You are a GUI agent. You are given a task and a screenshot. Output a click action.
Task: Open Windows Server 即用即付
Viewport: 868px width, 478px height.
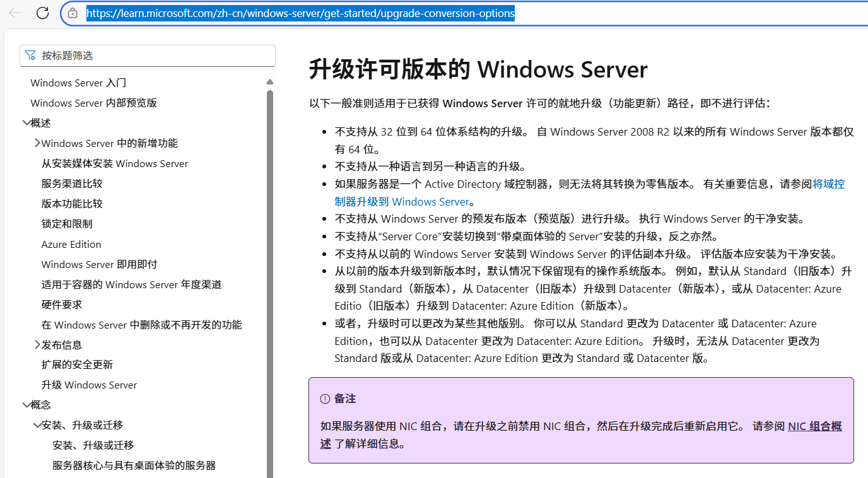[x=100, y=264]
